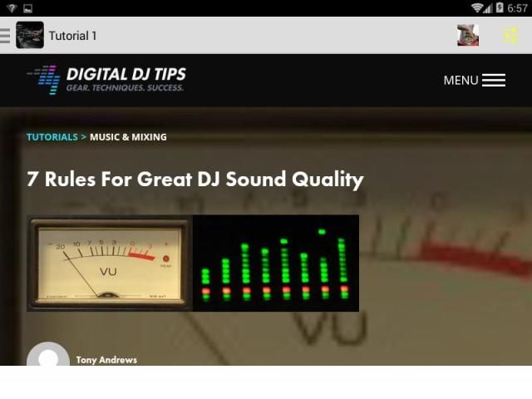The height and width of the screenshot is (399, 532).
Task: Tap the picture notification icon in status bar
Action: (27, 8)
